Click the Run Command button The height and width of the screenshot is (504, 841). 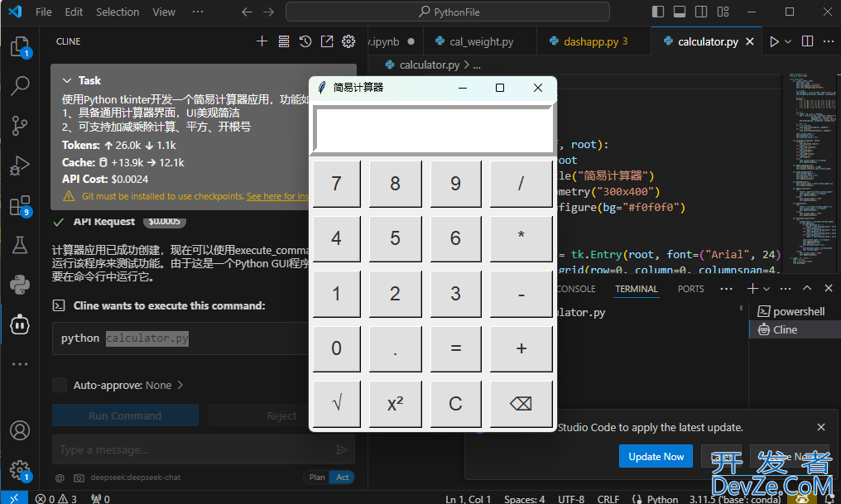click(125, 415)
